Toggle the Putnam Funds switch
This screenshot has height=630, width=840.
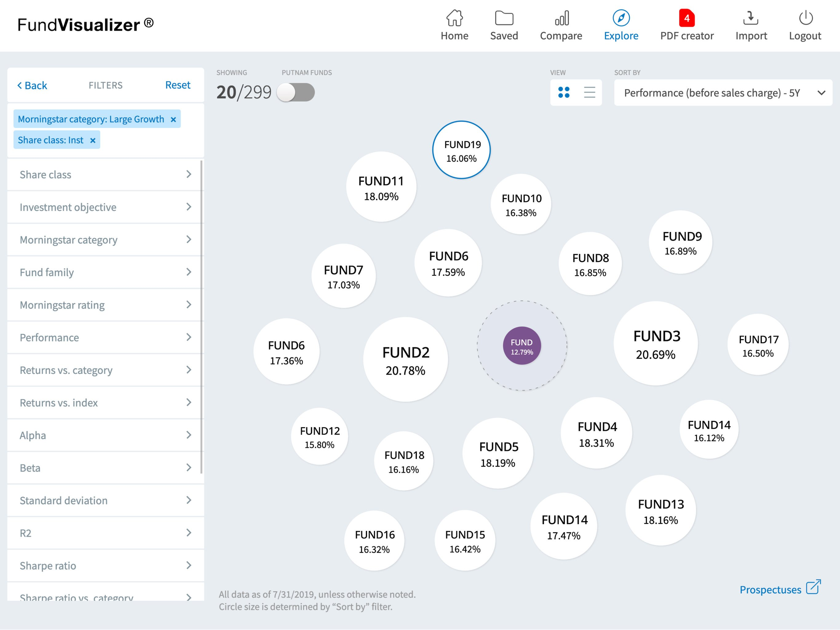(x=295, y=92)
